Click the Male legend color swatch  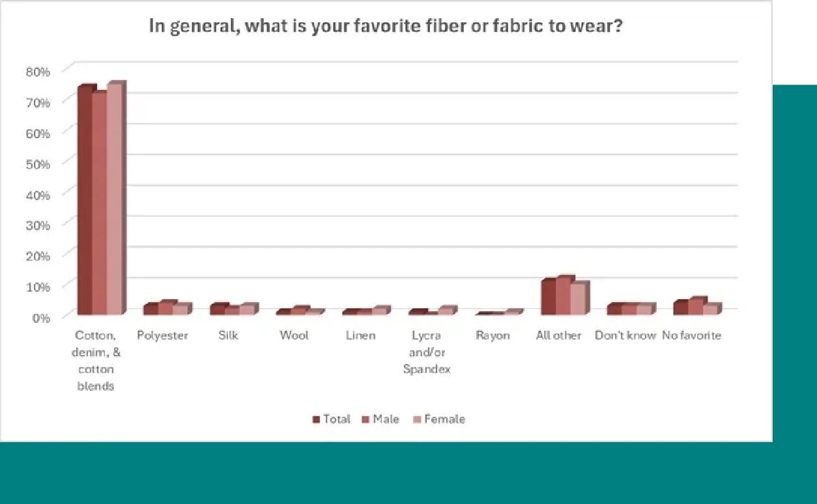click(x=366, y=419)
